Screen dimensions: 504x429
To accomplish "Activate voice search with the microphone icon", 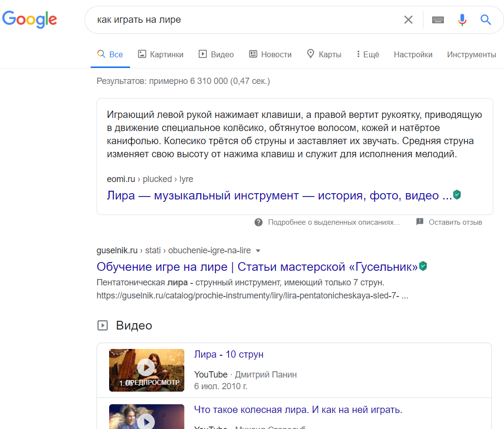I will [x=462, y=19].
